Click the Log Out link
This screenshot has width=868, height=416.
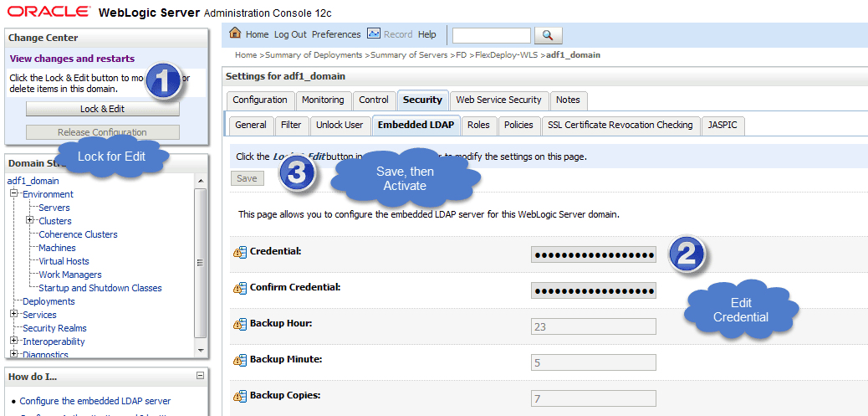290,34
